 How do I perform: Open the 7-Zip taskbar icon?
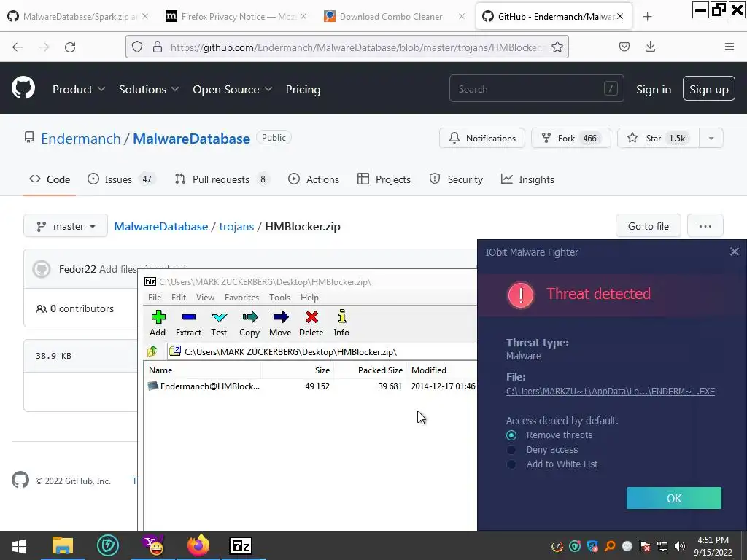[x=241, y=545]
